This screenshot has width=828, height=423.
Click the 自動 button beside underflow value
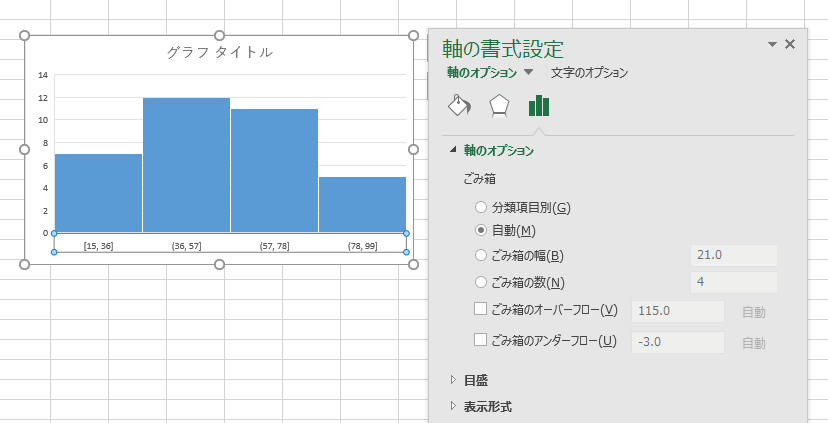click(x=754, y=343)
